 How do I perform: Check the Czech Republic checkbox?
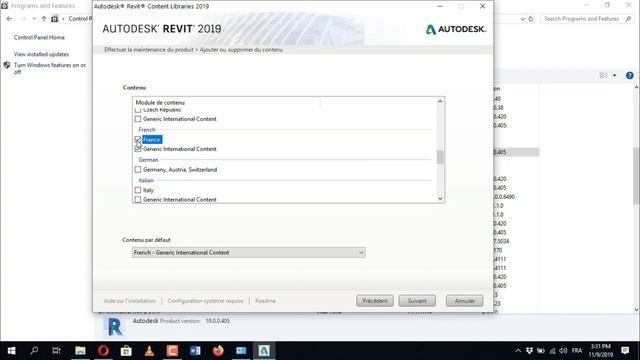point(138,110)
